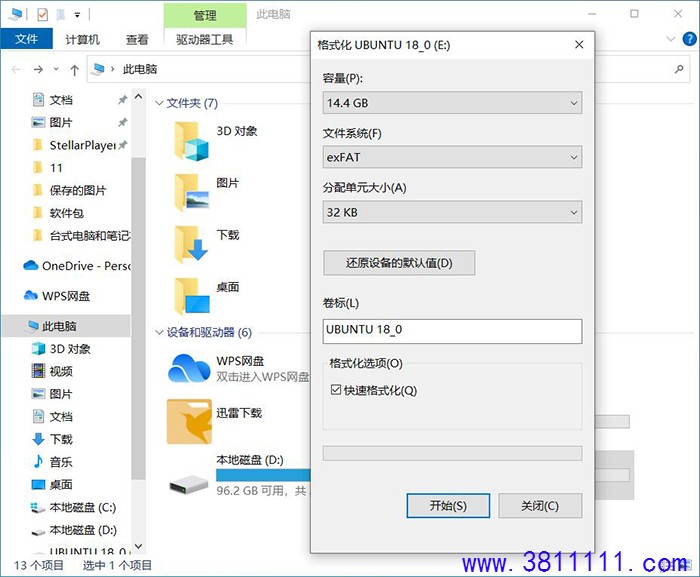Open the 驱动器工具 tab
This screenshot has width=700, height=577.
coord(204,39)
